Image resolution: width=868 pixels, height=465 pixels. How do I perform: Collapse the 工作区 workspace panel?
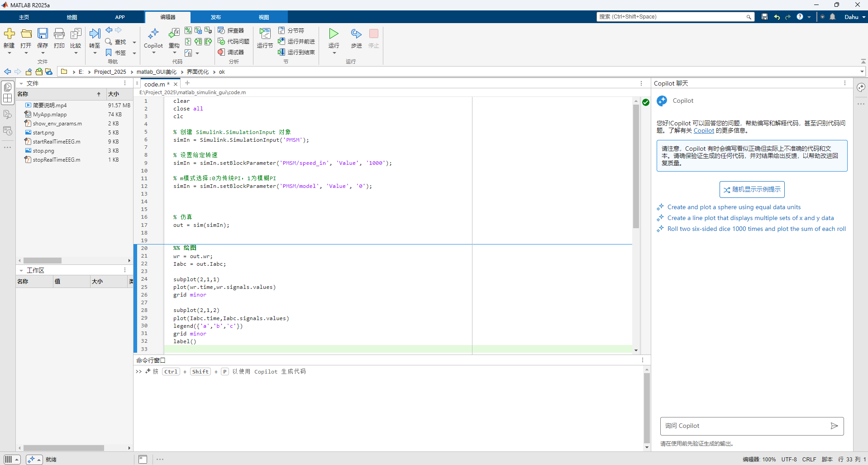21,270
